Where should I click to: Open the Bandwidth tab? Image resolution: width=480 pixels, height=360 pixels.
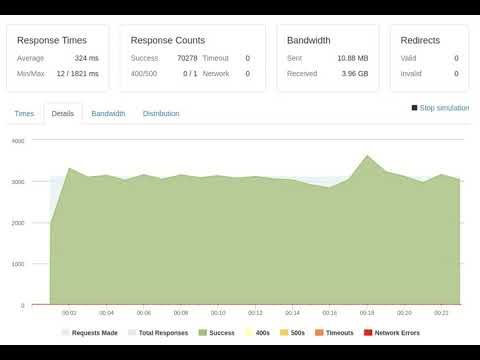[108, 114]
